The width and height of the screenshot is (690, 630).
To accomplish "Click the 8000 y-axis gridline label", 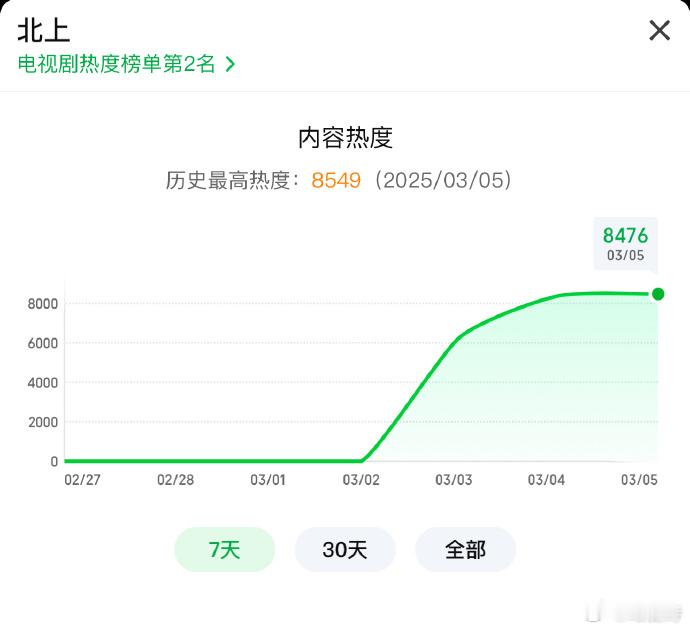I will [43, 304].
